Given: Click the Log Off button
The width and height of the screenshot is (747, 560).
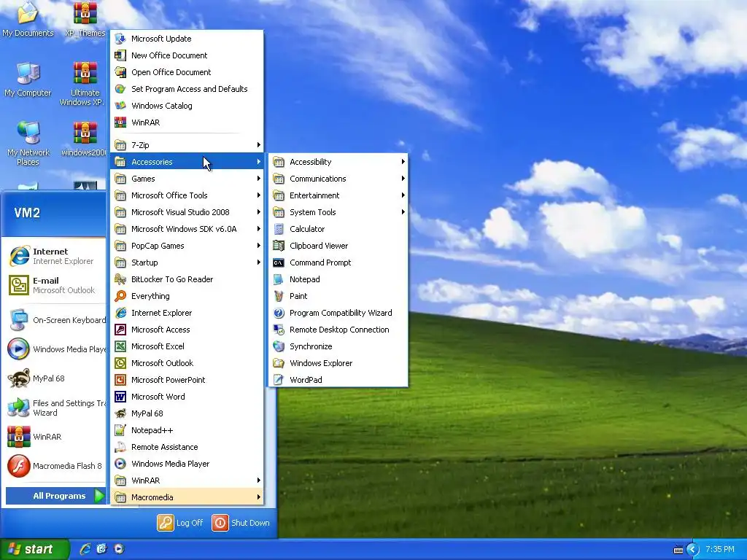Looking at the screenshot, I should point(181,523).
